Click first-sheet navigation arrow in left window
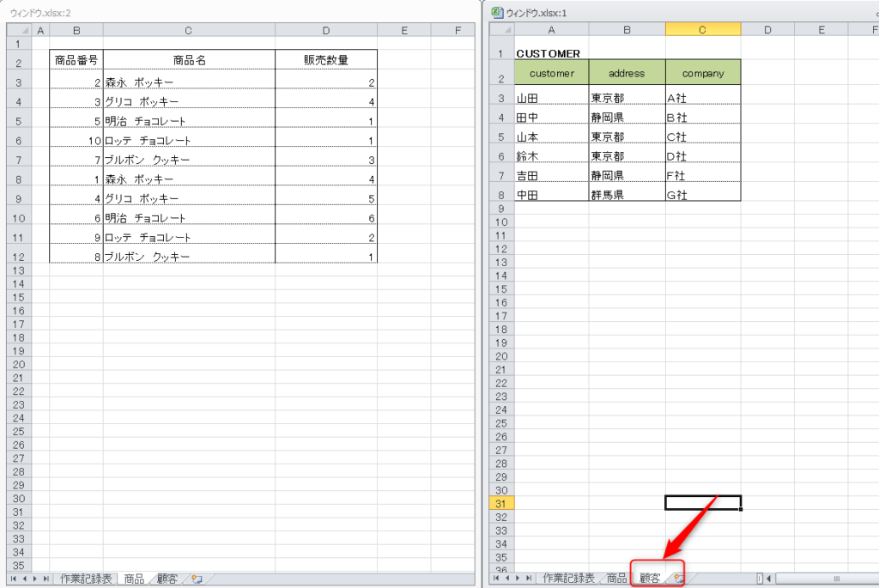This screenshot has width=879, height=588. [15, 579]
